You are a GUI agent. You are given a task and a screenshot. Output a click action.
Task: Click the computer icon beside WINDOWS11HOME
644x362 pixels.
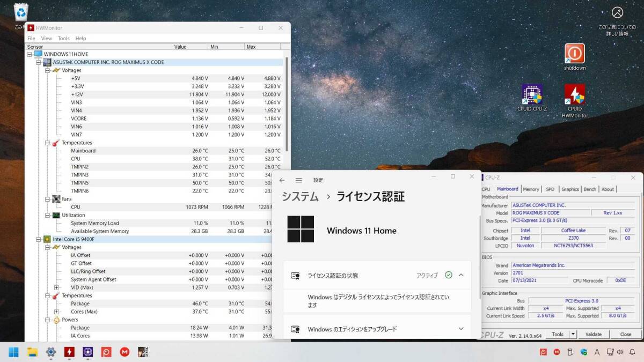coord(38,54)
